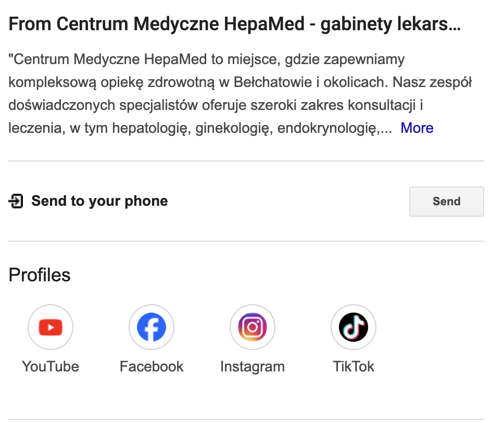Screen dimensions: 504x423
Task: Click the Send to your phone row
Action: tap(99, 201)
